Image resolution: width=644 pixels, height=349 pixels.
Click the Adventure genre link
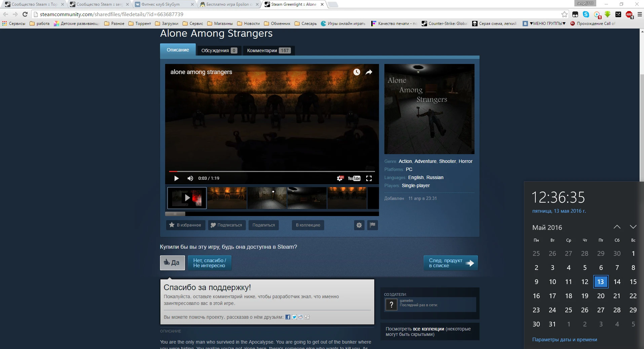coord(425,161)
